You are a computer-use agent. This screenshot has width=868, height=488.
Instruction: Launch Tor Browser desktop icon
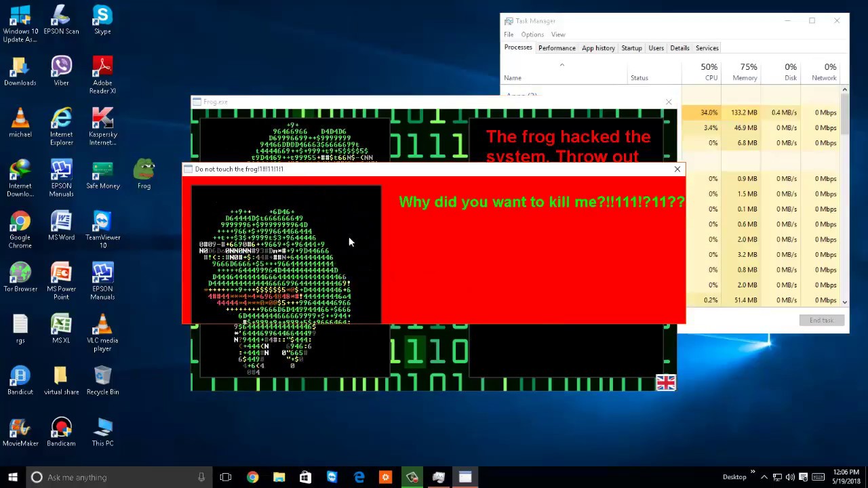pos(20,278)
